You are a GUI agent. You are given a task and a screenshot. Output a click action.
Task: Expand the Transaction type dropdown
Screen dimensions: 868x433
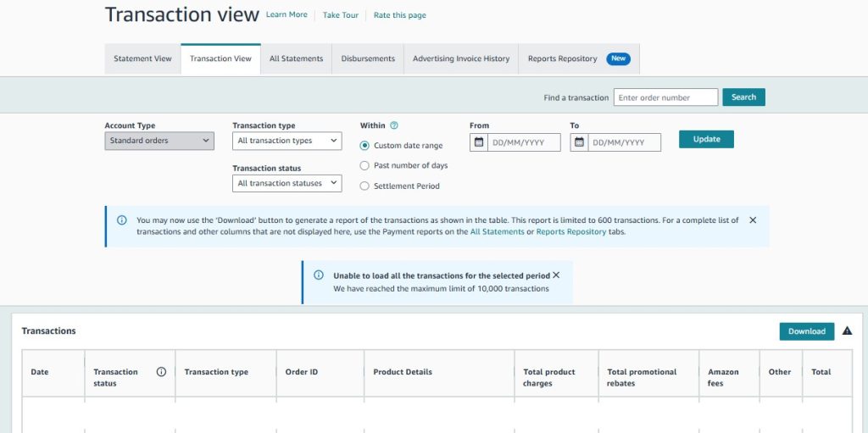click(287, 141)
